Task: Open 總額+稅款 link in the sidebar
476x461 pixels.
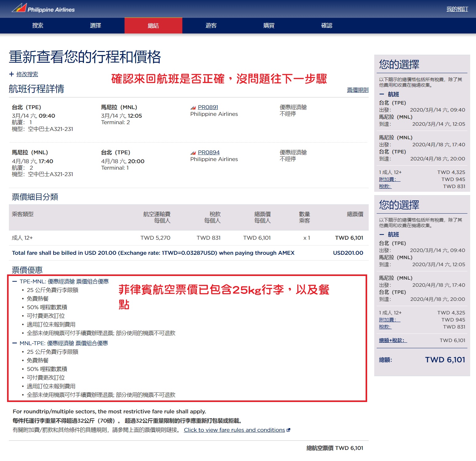Action: 393,340
